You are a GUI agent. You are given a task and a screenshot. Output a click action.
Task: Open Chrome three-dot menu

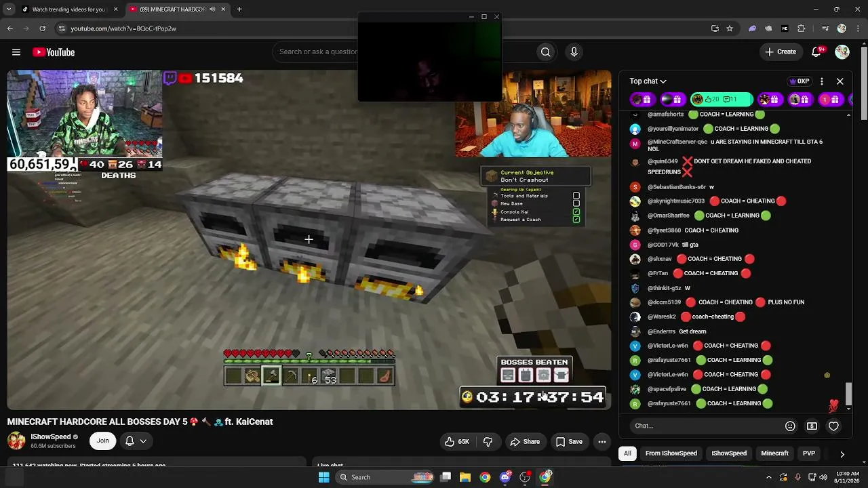856,28
